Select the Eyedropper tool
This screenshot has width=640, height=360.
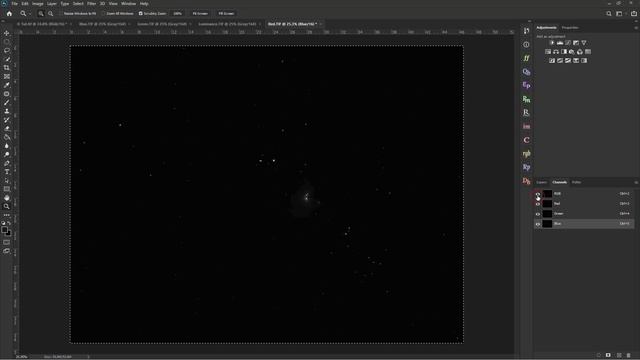pos(7,85)
